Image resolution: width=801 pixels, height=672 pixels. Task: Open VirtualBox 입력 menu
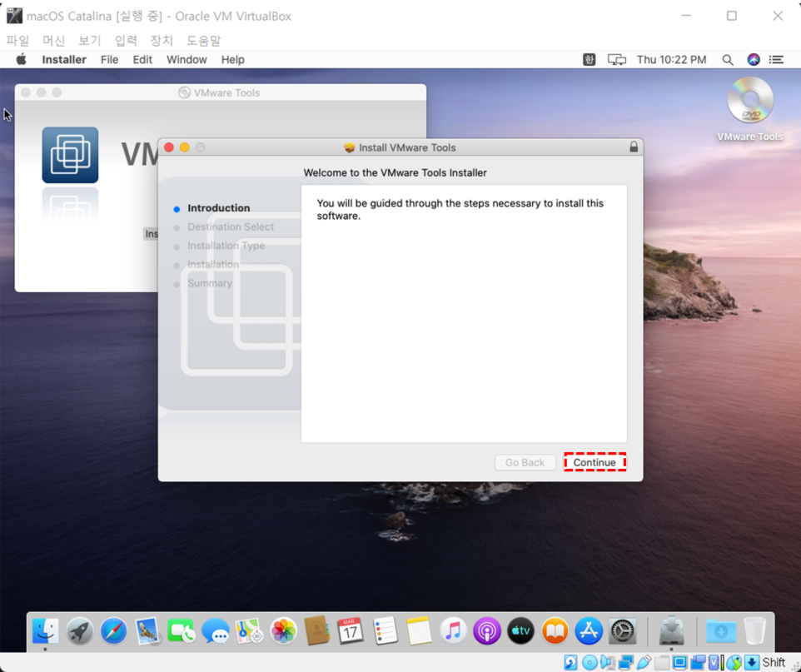point(126,40)
